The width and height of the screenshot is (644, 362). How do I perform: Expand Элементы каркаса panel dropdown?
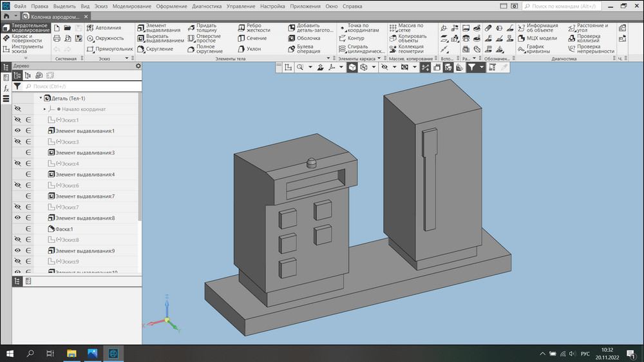pos(379,59)
